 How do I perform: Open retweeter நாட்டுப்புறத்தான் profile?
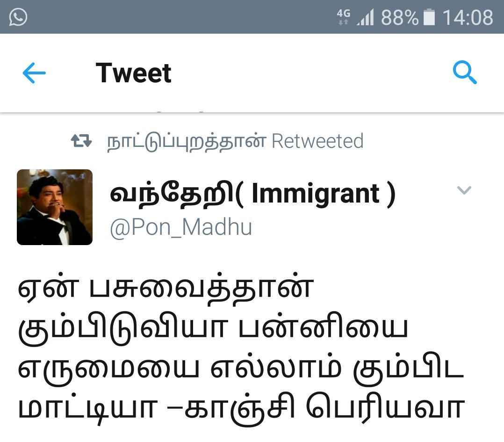tap(187, 141)
